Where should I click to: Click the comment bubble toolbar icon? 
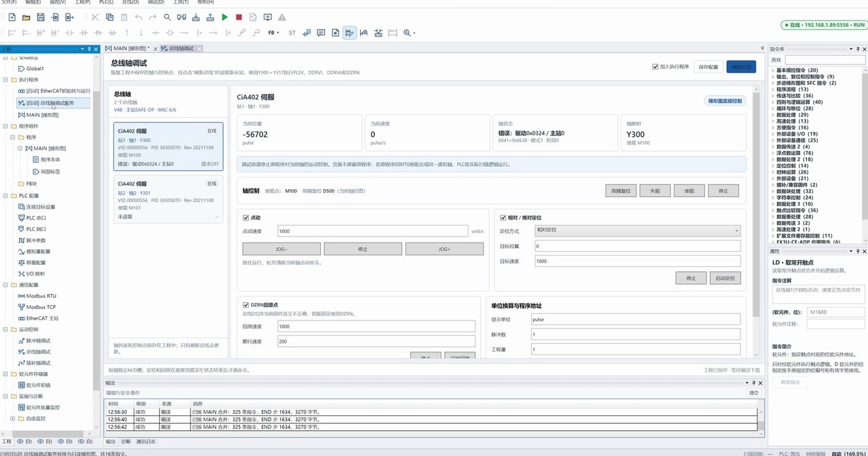pyautogui.click(x=321, y=33)
